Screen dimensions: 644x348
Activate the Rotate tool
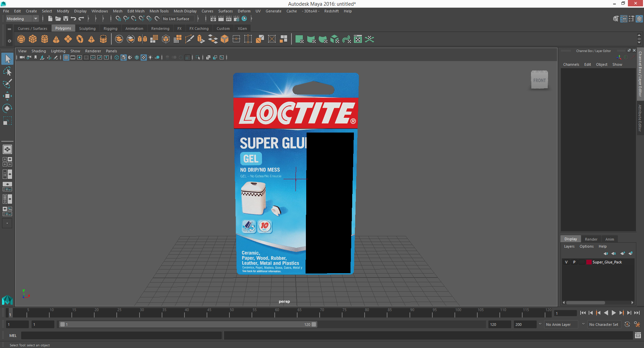(x=7, y=108)
